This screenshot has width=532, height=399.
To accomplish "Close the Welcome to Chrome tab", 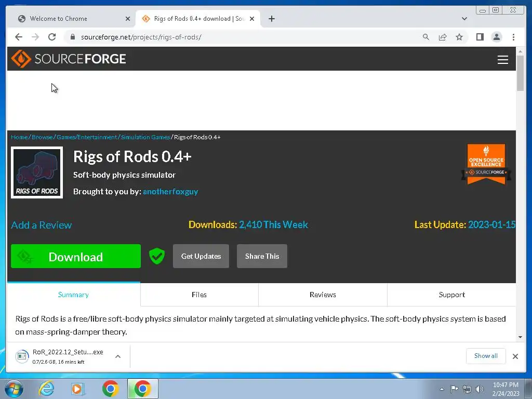I will (128, 19).
